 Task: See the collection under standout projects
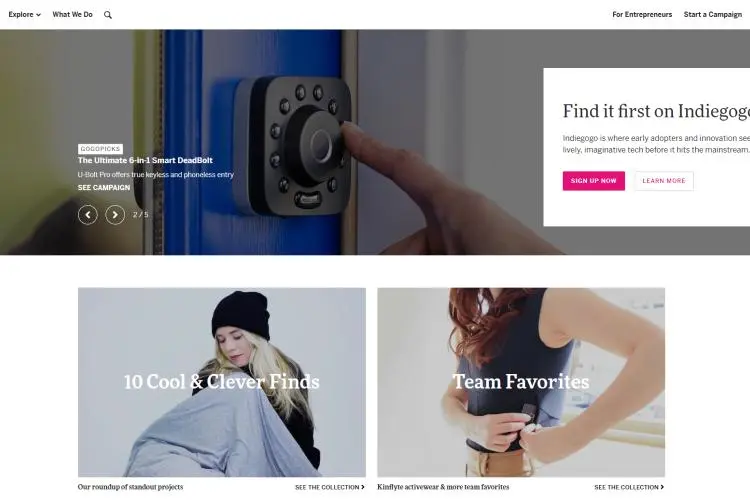330,487
